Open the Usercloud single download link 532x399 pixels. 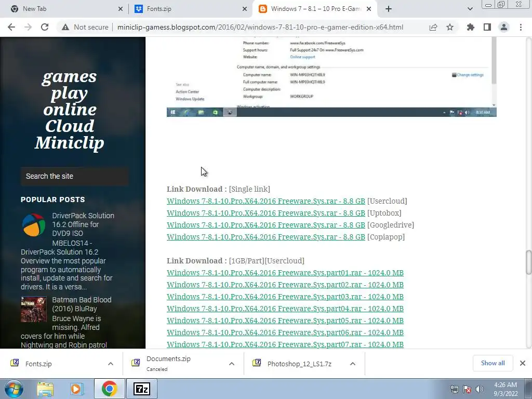[265, 201]
